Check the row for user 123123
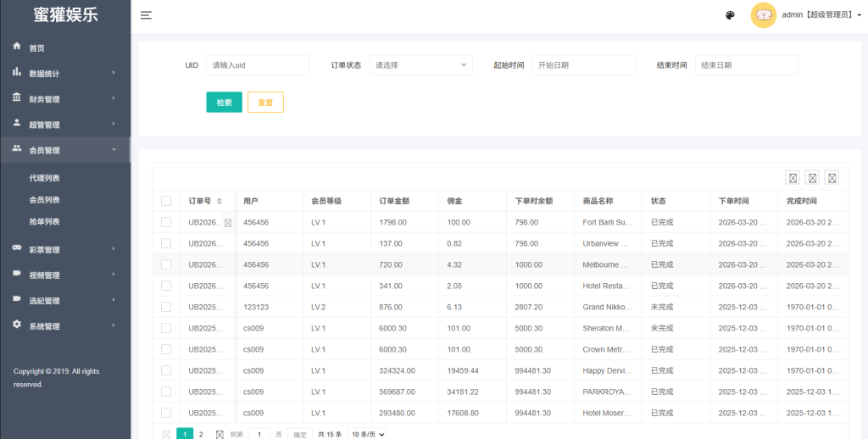The width and height of the screenshot is (868, 439). [166, 307]
